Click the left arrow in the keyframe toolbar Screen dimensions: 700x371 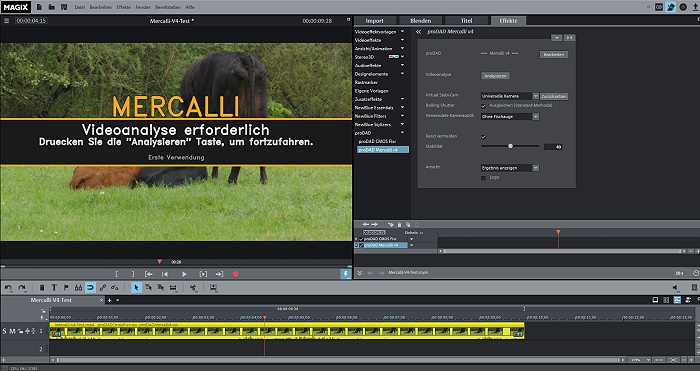tap(366, 225)
